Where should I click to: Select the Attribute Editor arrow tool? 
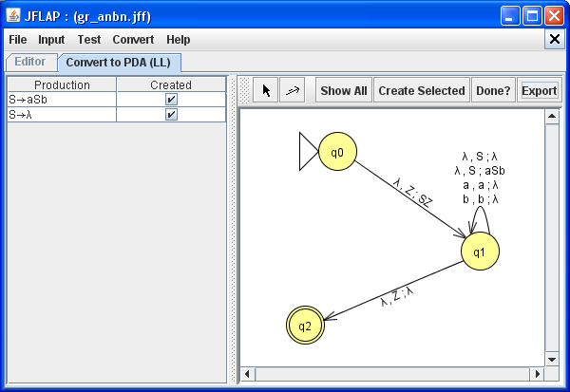[267, 91]
